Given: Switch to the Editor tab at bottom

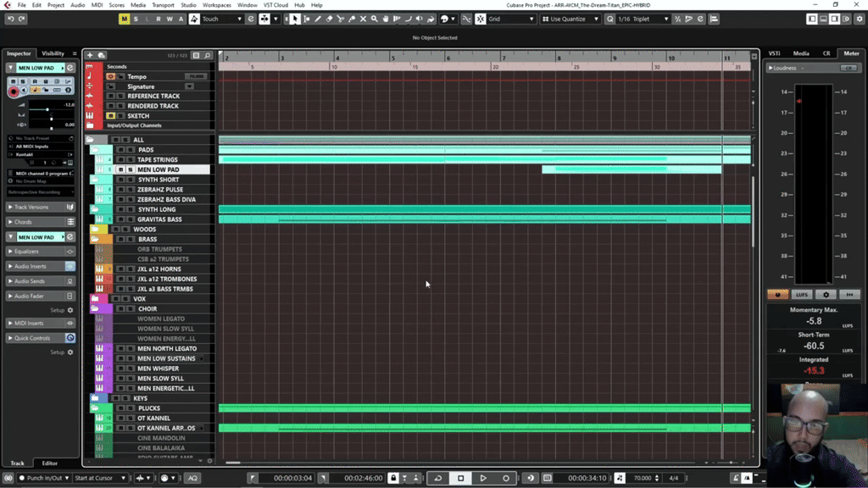Looking at the screenshot, I should pyautogui.click(x=50, y=463).
